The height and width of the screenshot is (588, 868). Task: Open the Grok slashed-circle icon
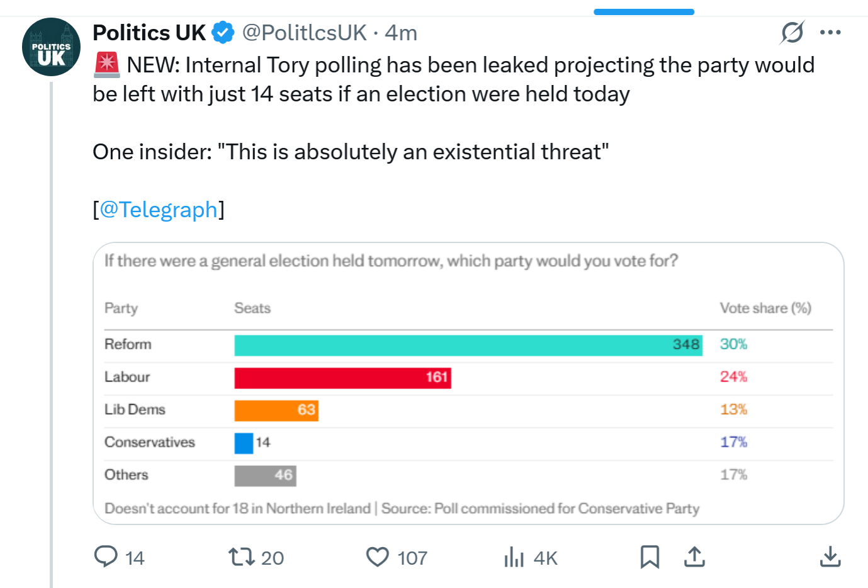pos(792,32)
